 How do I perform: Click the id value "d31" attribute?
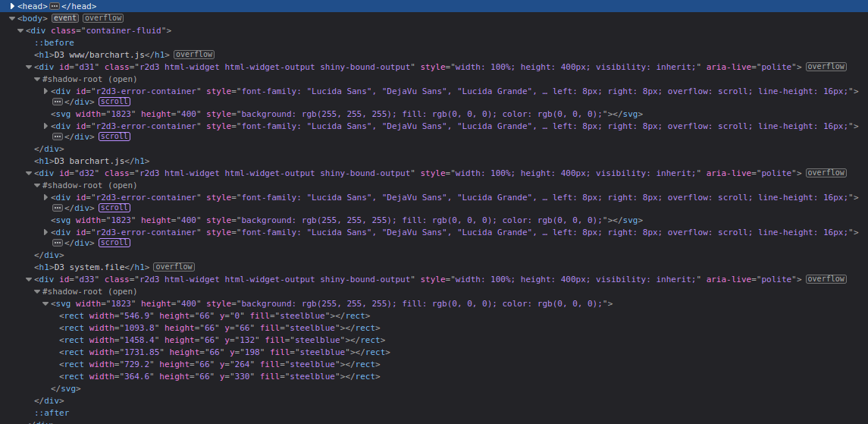[86, 67]
